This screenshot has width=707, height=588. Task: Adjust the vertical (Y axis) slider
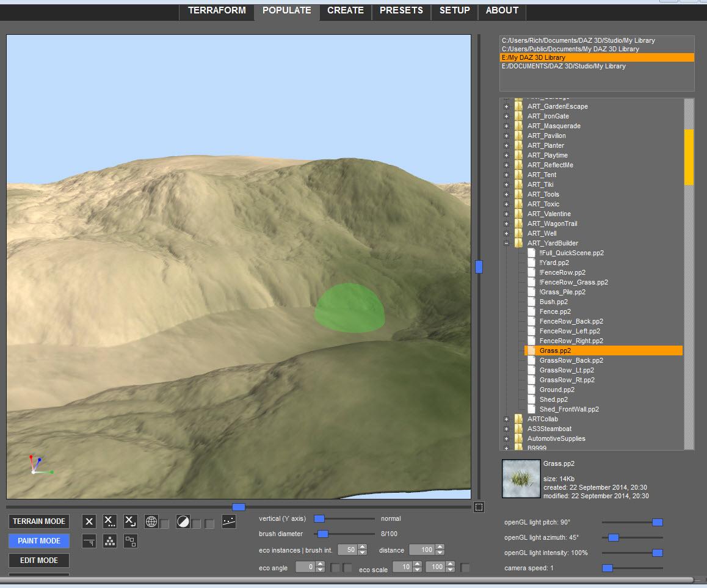(319, 518)
